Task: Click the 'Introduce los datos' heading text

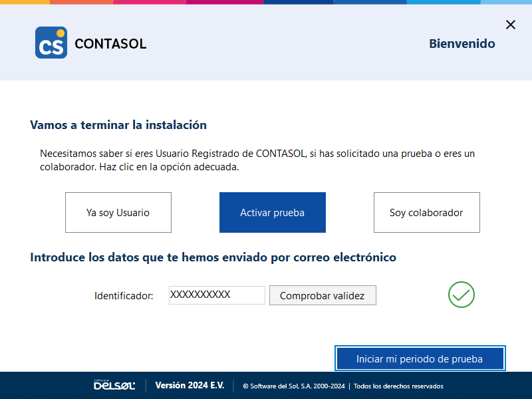Action: (x=213, y=257)
